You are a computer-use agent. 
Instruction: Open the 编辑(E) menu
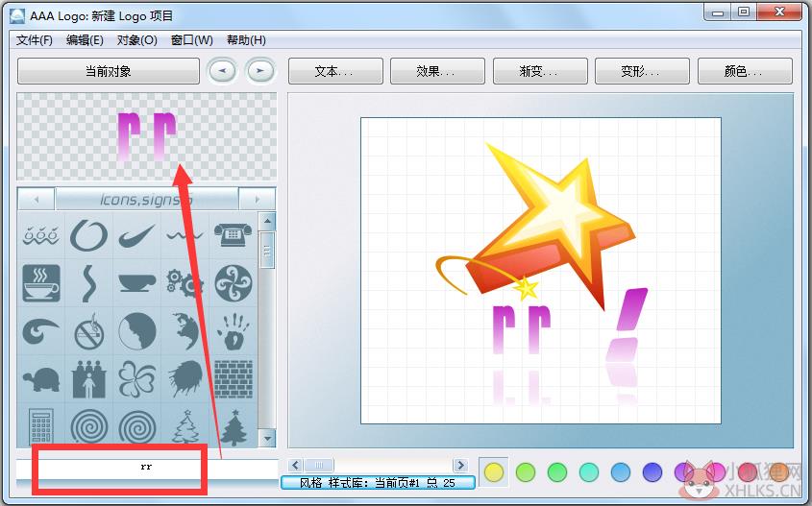click(85, 39)
